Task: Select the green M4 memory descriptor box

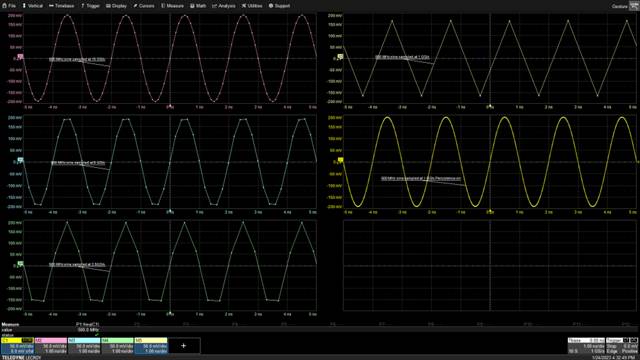Action: click(x=118, y=346)
